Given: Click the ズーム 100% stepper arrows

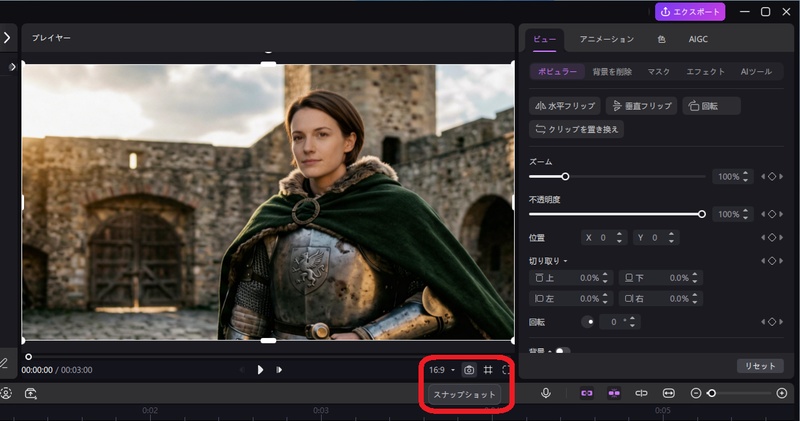Looking at the screenshot, I should pos(745,177).
